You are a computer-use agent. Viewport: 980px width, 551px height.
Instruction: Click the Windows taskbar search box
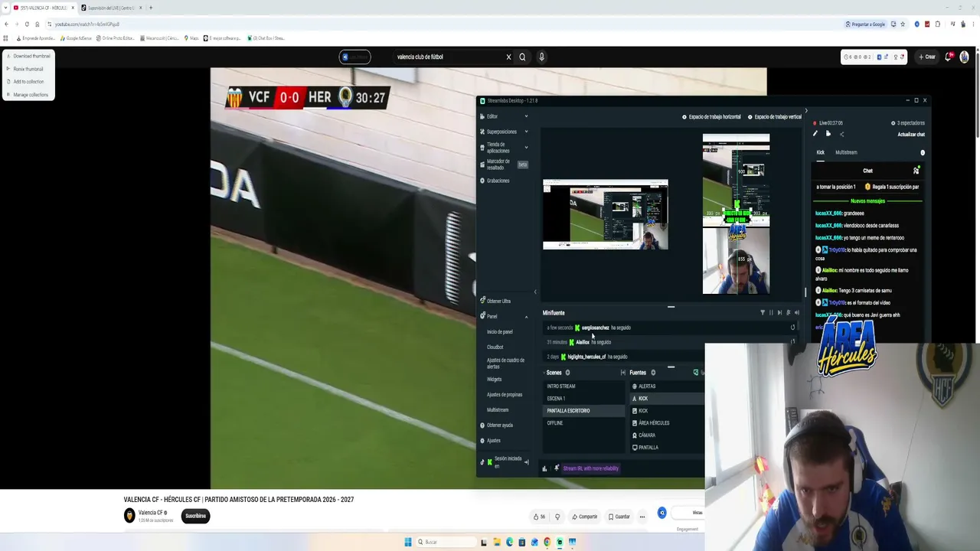click(x=444, y=542)
